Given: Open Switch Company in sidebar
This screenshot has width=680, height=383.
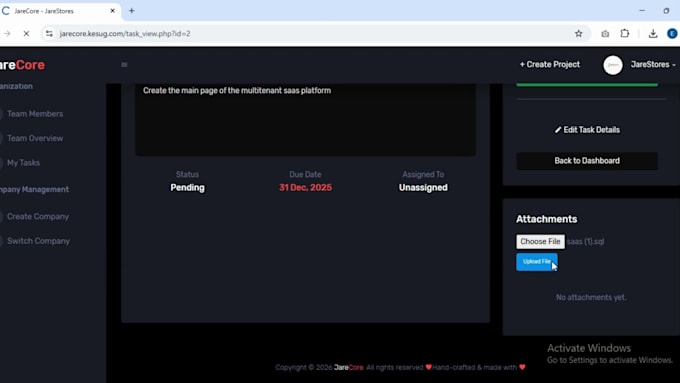Looking at the screenshot, I should (38, 241).
